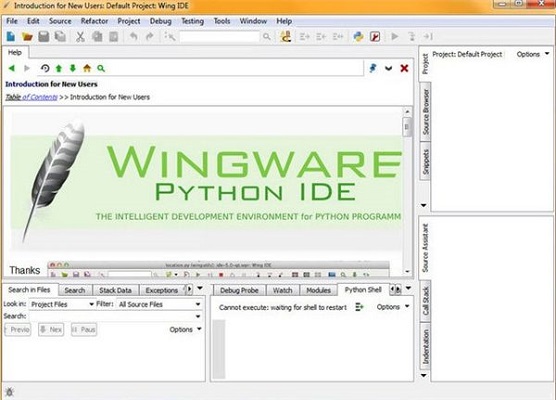Viewport: 556px width, 400px height.
Task: Open Python Shell Options menu
Action: pyautogui.click(x=393, y=307)
